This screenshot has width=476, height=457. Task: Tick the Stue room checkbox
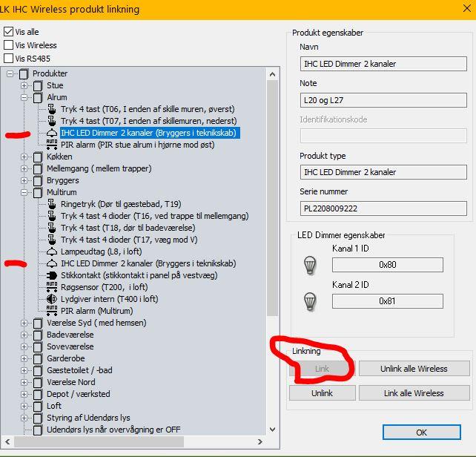tap(38, 86)
